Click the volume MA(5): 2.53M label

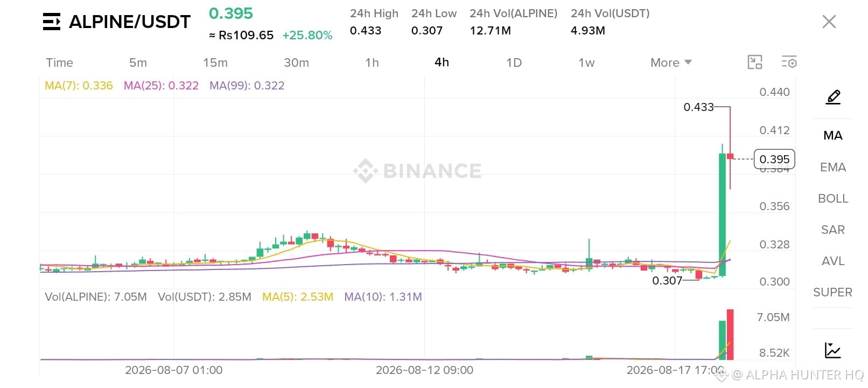[x=298, y=297]
